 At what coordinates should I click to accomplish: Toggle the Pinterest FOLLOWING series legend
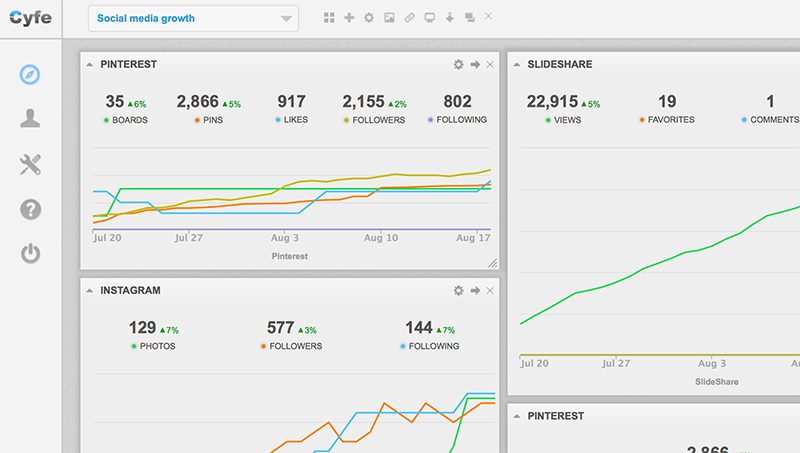coord(457,119)
